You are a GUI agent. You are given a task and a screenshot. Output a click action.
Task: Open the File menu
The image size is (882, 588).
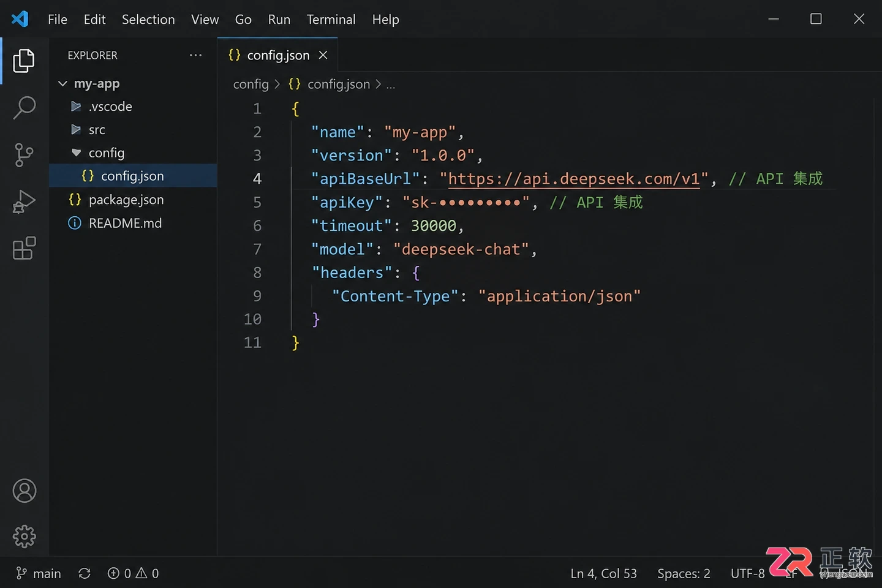click(58, 20)
